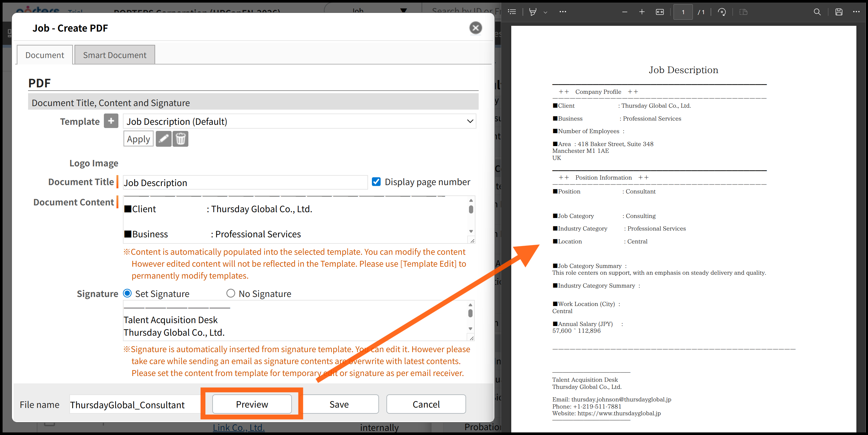
Task: Open the Template dropdown Job Description (Default)
Action: pos(300,121)
